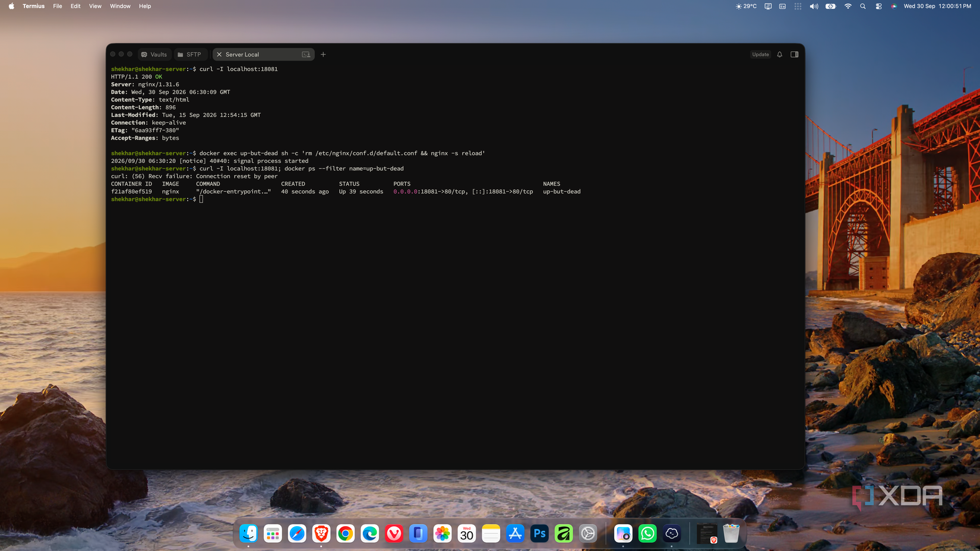Select the Server Local terminal tab
The width and height of the screenshot is (980, 551).
coord(263,55)
